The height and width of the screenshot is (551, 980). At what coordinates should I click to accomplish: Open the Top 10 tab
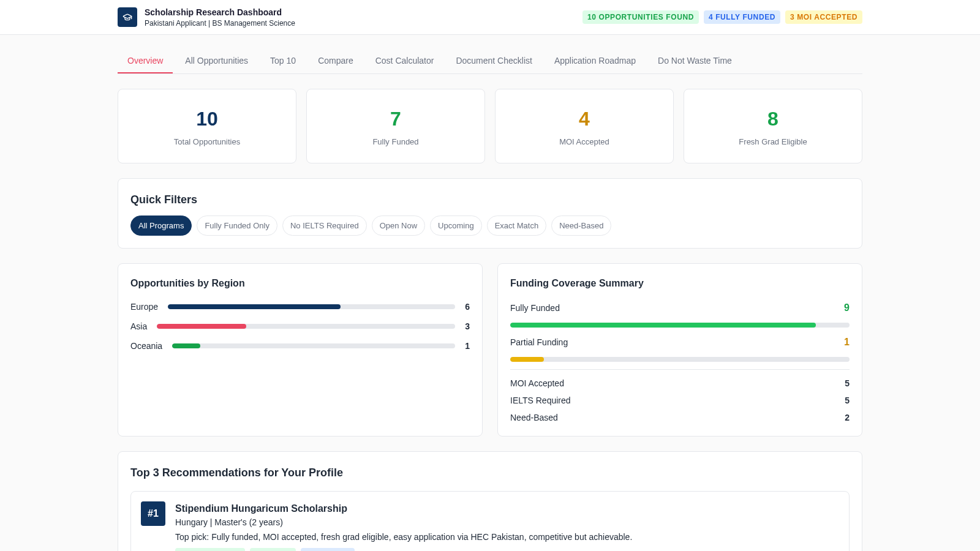283,61
